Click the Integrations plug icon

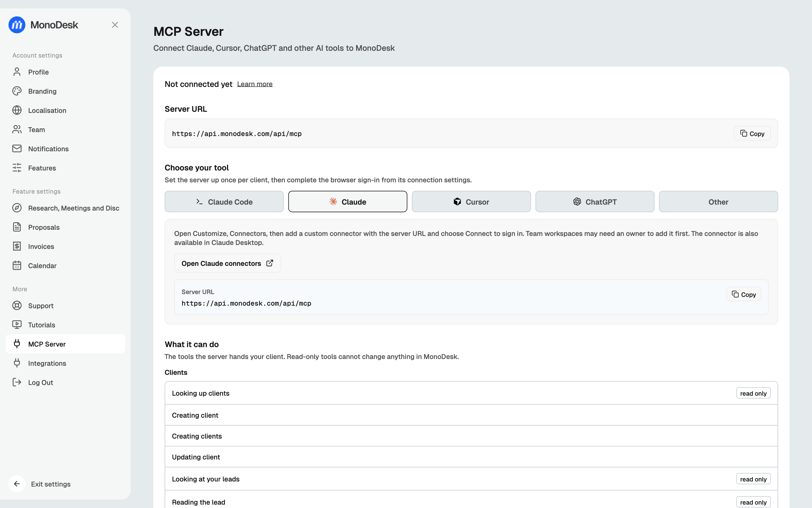pyautogui.click(x=17, y=363)
